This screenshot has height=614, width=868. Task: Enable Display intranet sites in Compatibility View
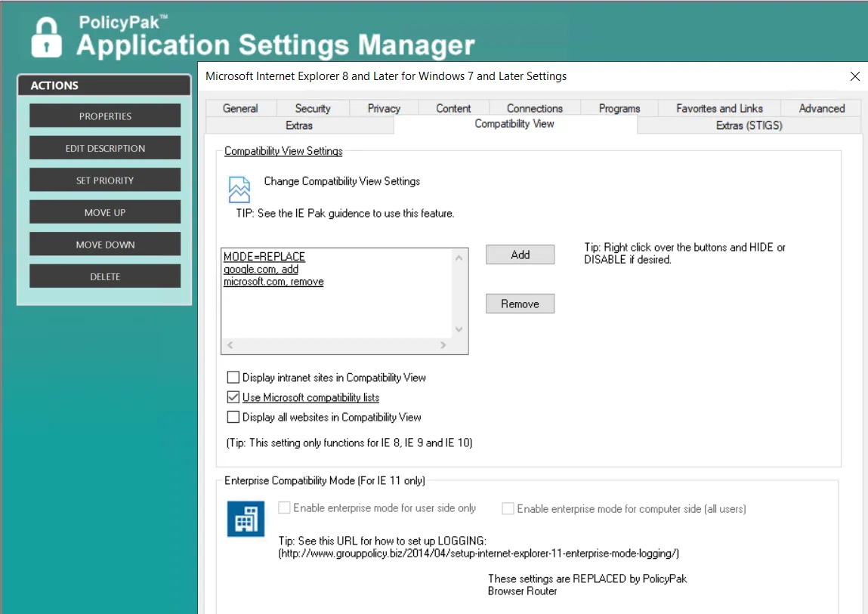(x=233, y=378)
